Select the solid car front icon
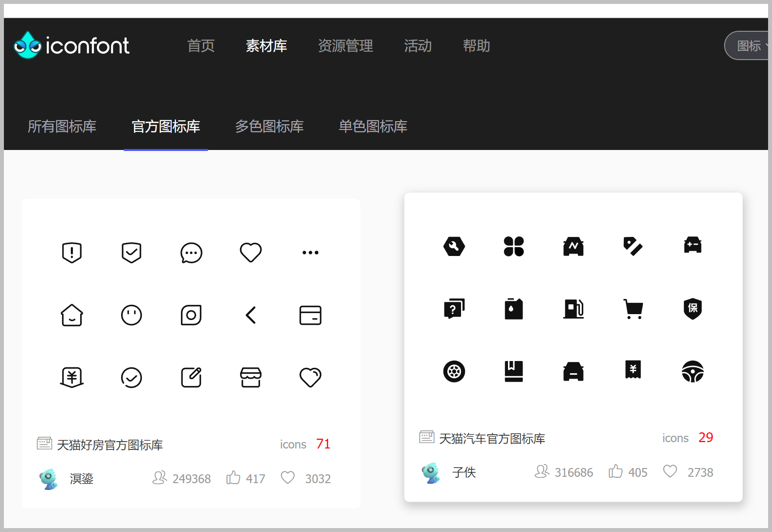This screenshot has width=772, height=532. (x=573, y=371)
